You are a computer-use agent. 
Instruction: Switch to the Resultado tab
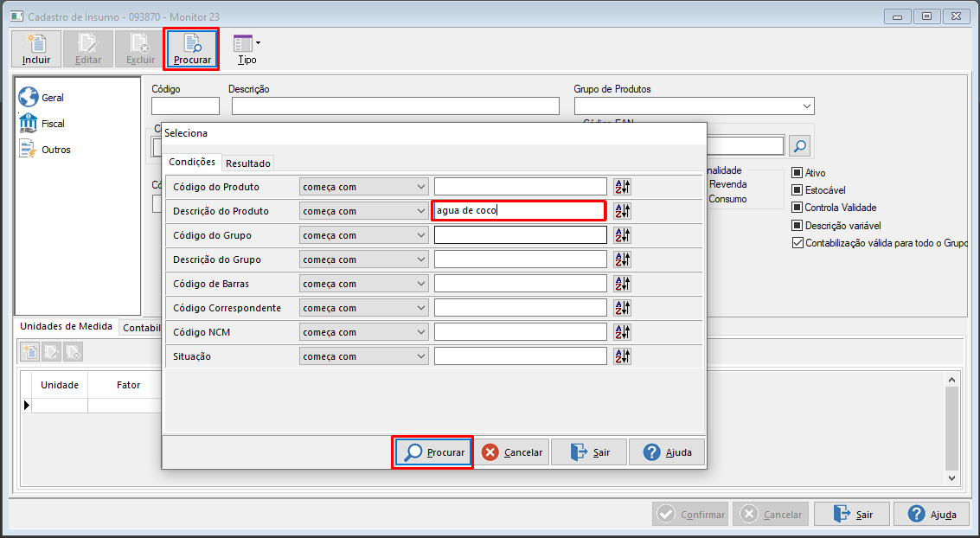pyautogui.click(x=248, y=163)
